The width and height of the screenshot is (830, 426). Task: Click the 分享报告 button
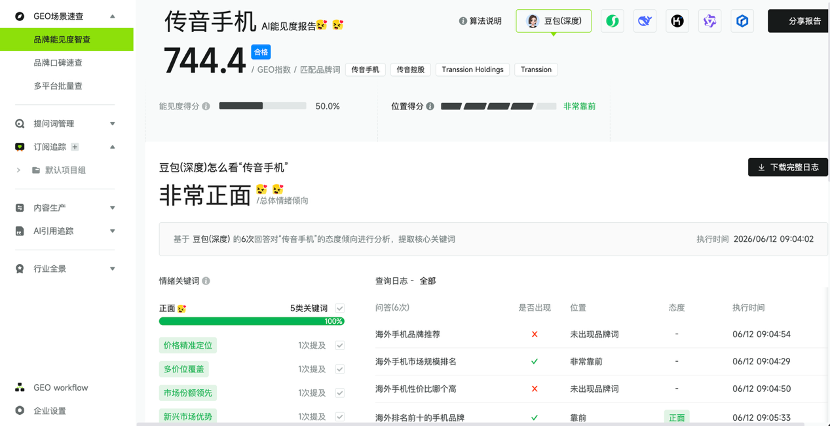tap(799, 21)
